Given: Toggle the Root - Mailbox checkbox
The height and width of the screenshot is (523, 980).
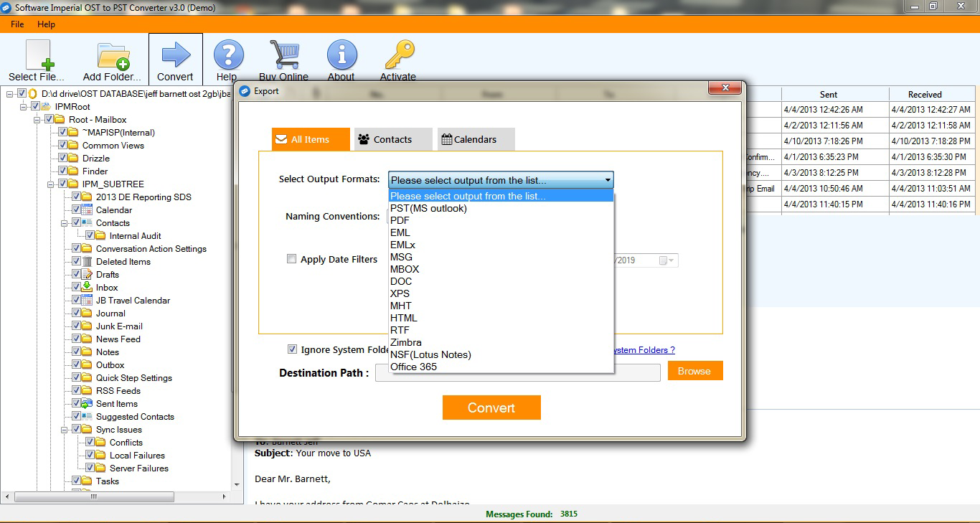Looking at the screenshot, I should point(49,119).
